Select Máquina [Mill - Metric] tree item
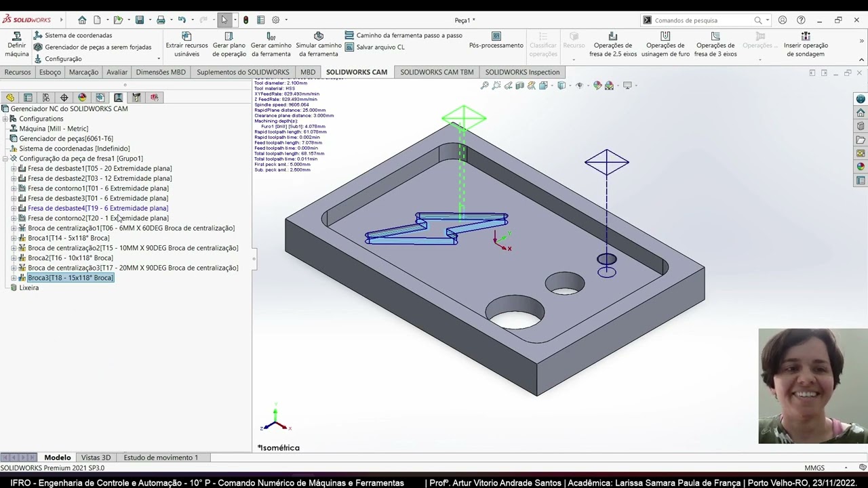868x488 pixels. 54,129
